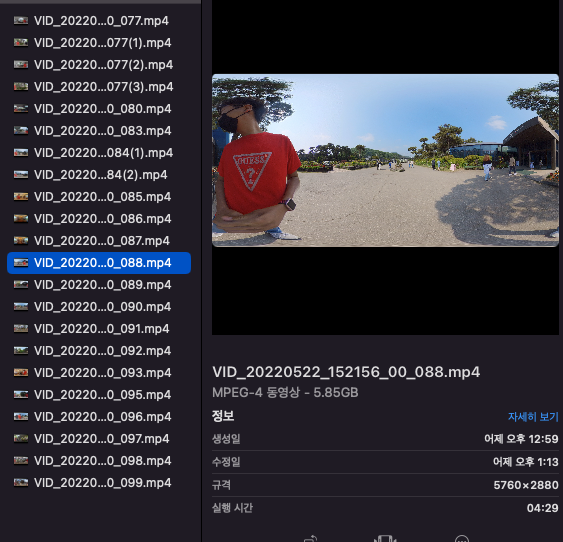Select file VID_20220...084(1).mp4

[x=99, y=153]
